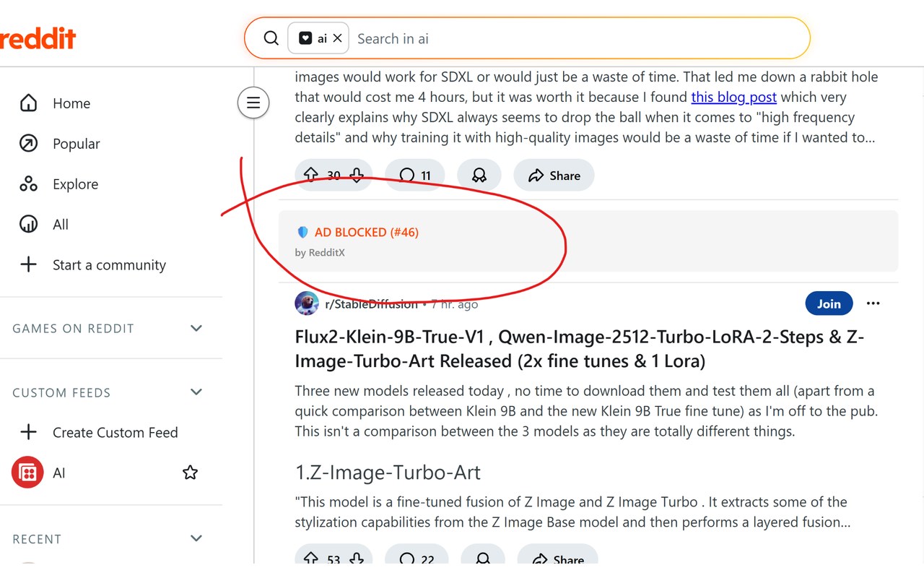This screenshot has width=924, height=578.
Task: Click the All chart icon
Action: point(28,225)
